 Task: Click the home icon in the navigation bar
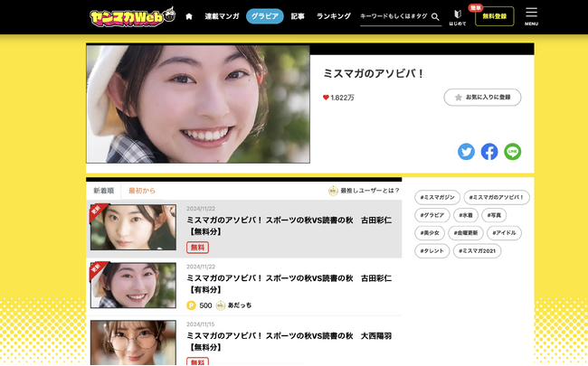coord(189,16)
